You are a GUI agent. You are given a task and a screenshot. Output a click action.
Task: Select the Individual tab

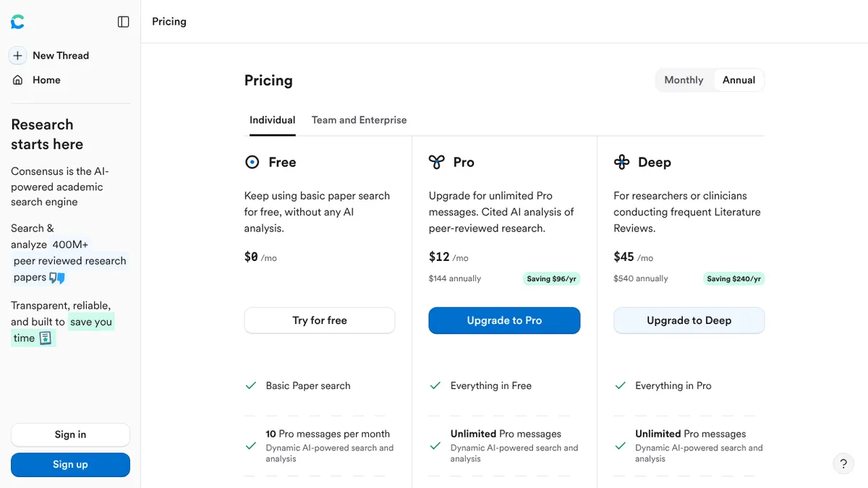click(273, 120)
